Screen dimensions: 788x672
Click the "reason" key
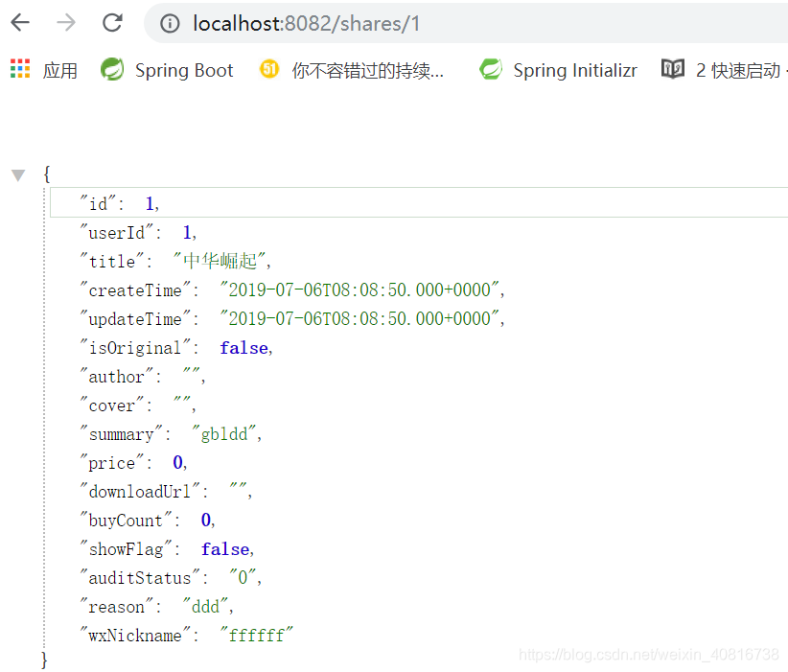click(117, 607)
